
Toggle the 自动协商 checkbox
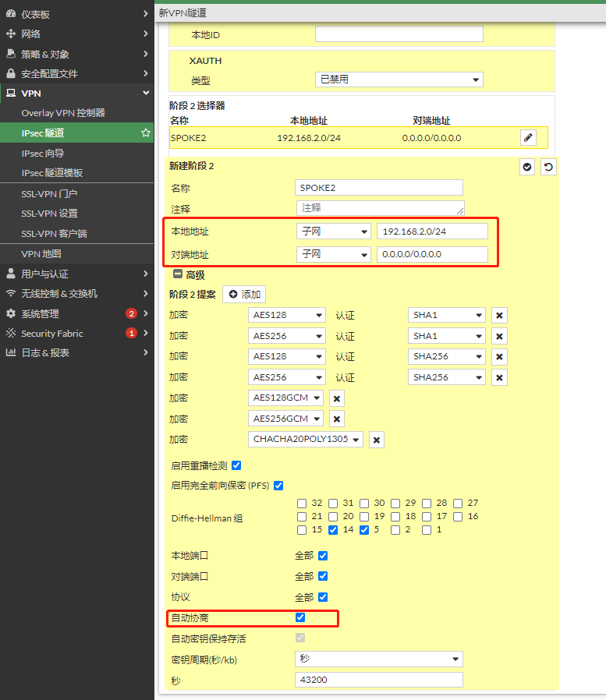pyautogui.click(x=300, y=617)
